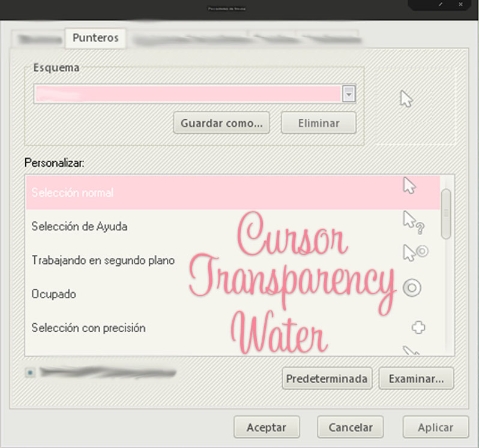Click the pink Esquema combo box field

click(194, 94)
